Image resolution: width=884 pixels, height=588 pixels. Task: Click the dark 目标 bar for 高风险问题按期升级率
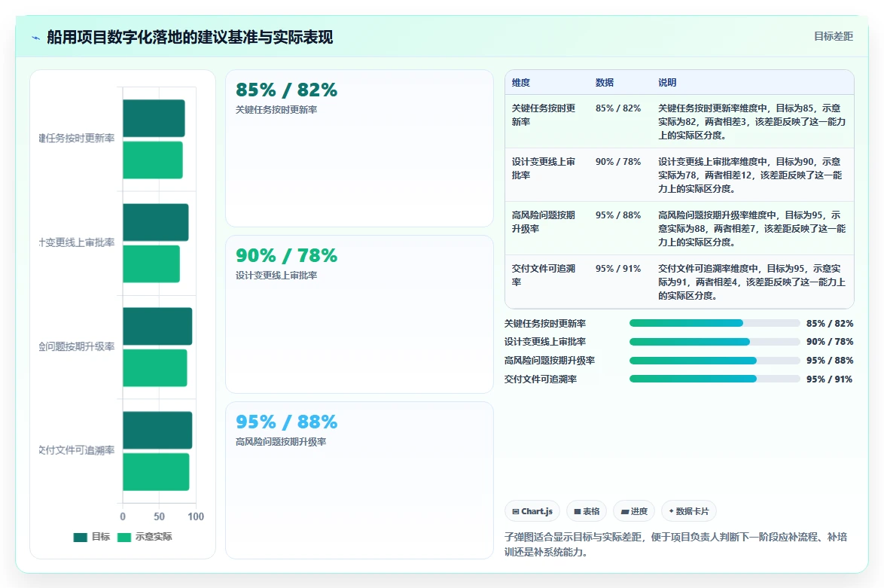click(157, 326)
